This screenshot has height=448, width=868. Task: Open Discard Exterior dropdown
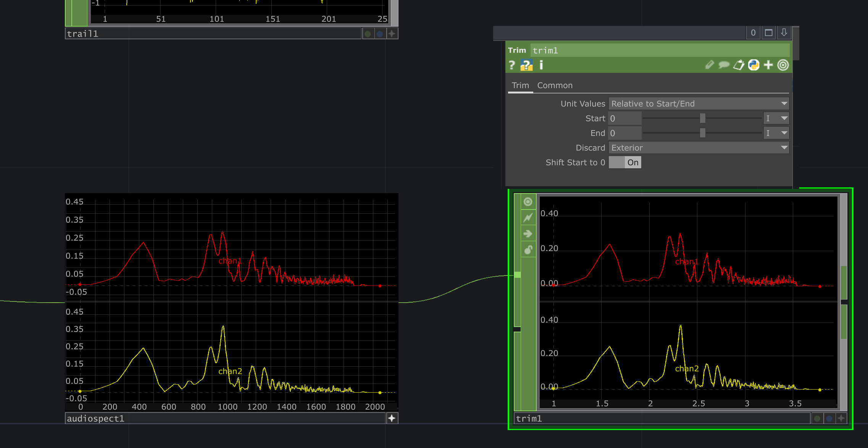pyautogui.click(x=698, y=148)
